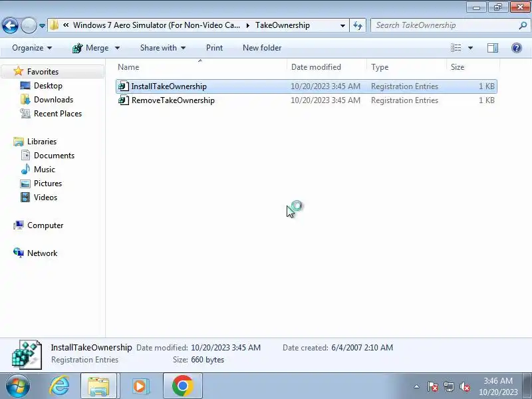
Task: Open the taskbar clock and date
Action: point(498,386)
